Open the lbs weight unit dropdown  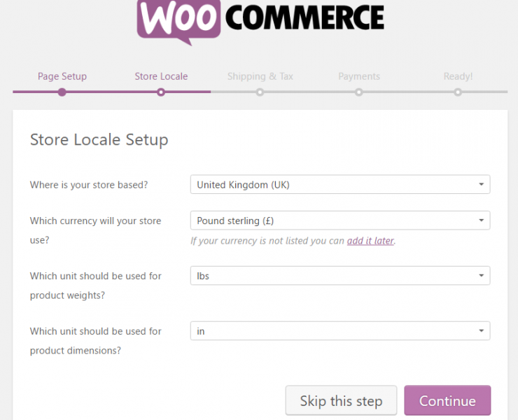click(340, 276)
